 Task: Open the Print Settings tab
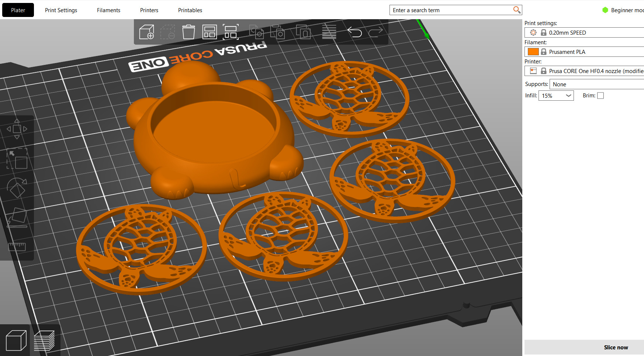[61, 10]
